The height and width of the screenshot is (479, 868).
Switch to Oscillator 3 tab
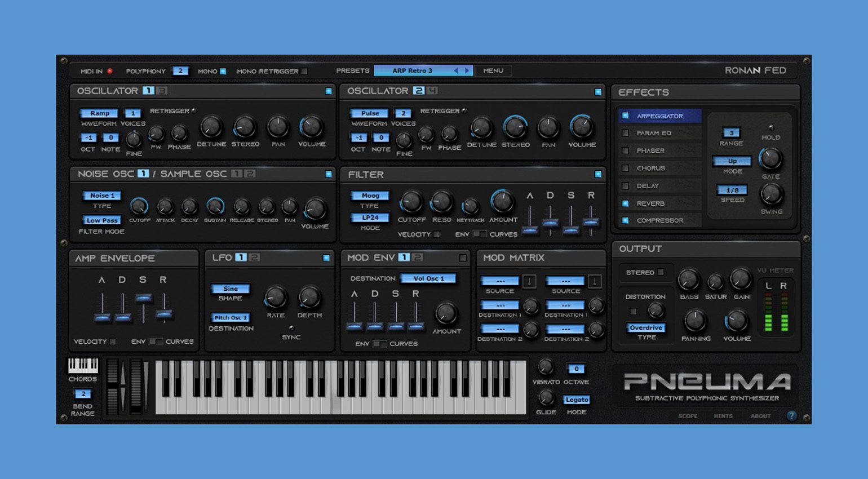coord(162,91)
